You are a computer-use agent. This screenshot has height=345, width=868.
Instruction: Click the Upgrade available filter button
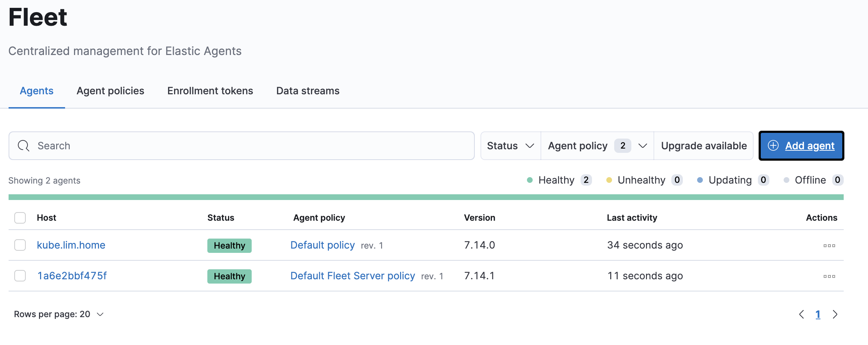tap(704, 146)
